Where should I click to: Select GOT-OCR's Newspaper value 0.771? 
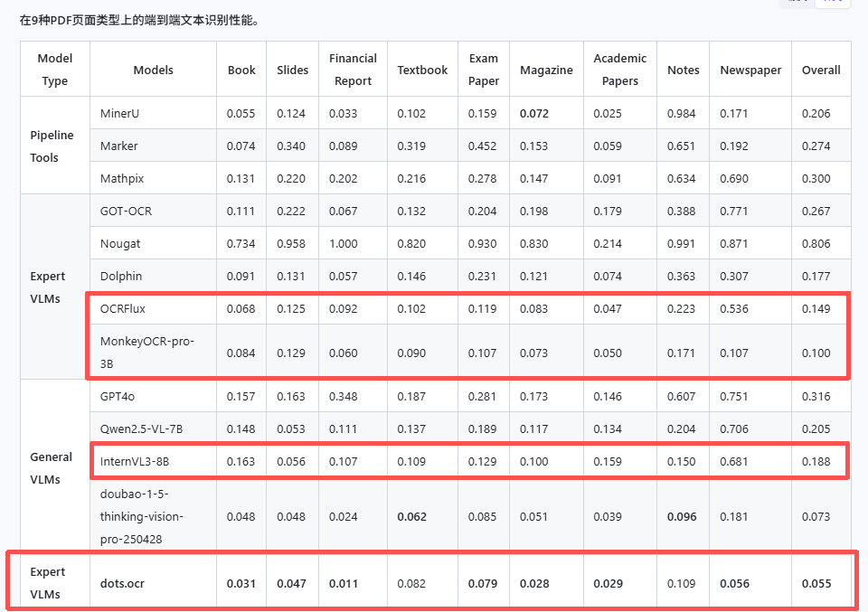pyautogui.click(x=733, y=211)
